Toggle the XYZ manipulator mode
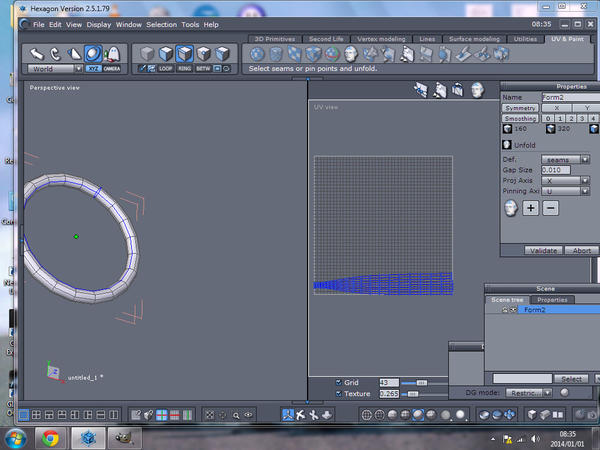Viewport: 600px width, 450px height. tap(93, 69)
